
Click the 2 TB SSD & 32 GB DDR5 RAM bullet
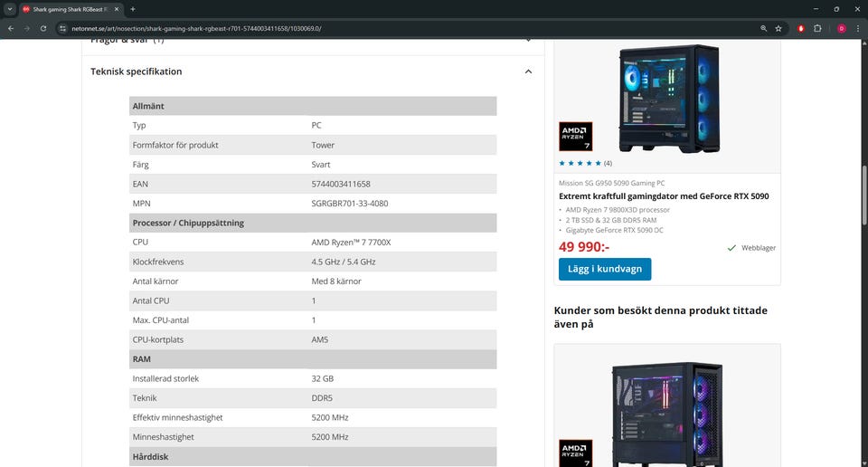[x=610, y=220]
